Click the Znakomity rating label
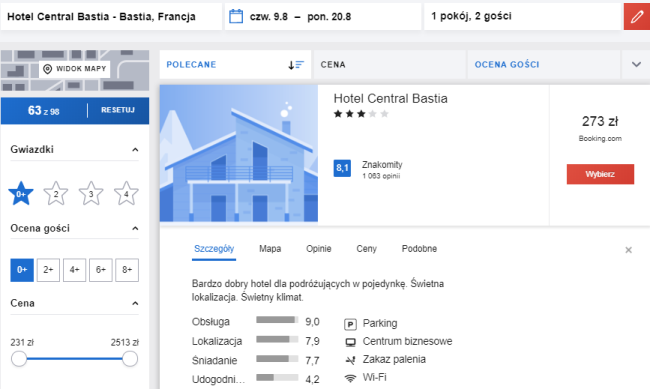Viewport: 650px width, 389px height. point(382,165)
